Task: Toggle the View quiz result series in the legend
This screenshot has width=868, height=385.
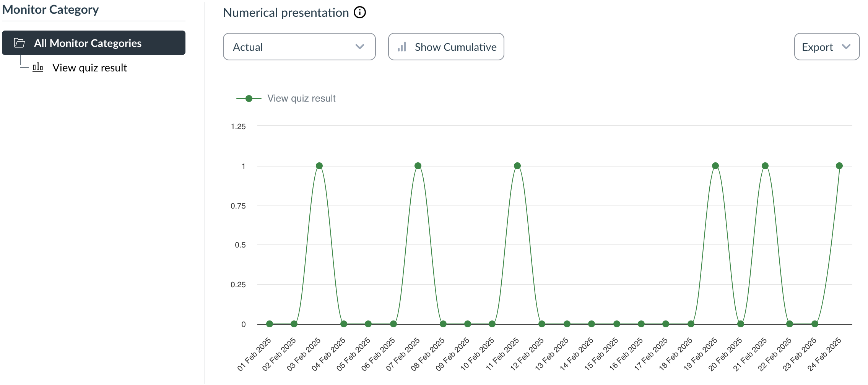Action: pos(302,98)
